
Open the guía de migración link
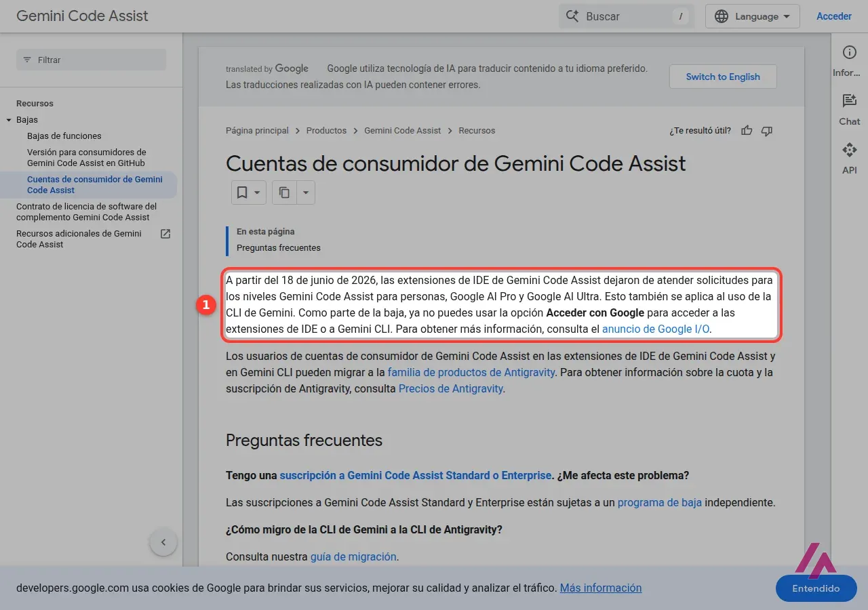point(353,557)
